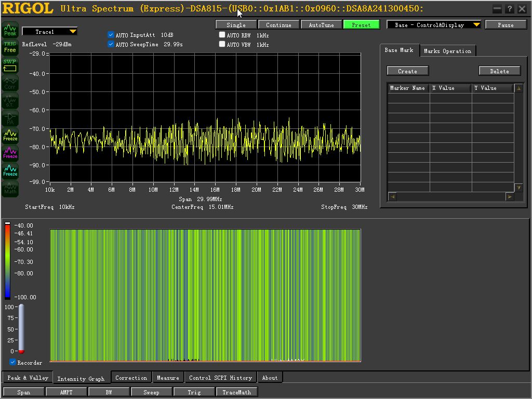Click the PA preamplifier icon

[10, 118]
